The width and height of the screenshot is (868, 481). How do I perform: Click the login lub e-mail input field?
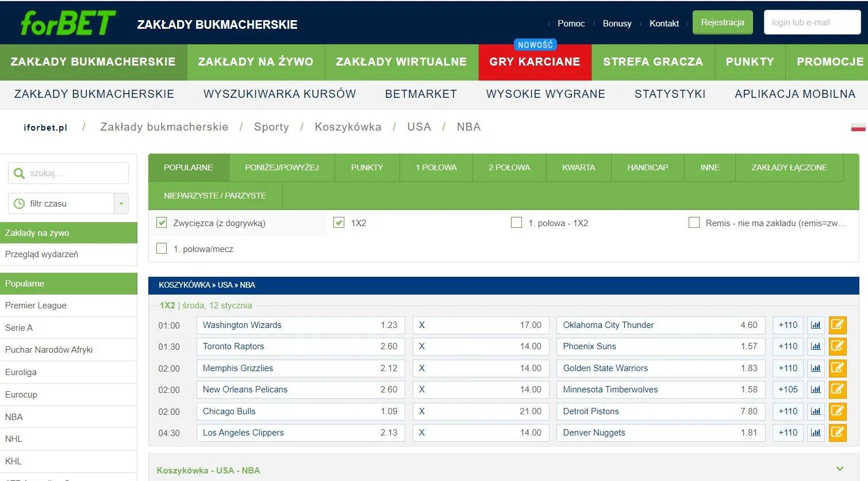coord(812,21)
